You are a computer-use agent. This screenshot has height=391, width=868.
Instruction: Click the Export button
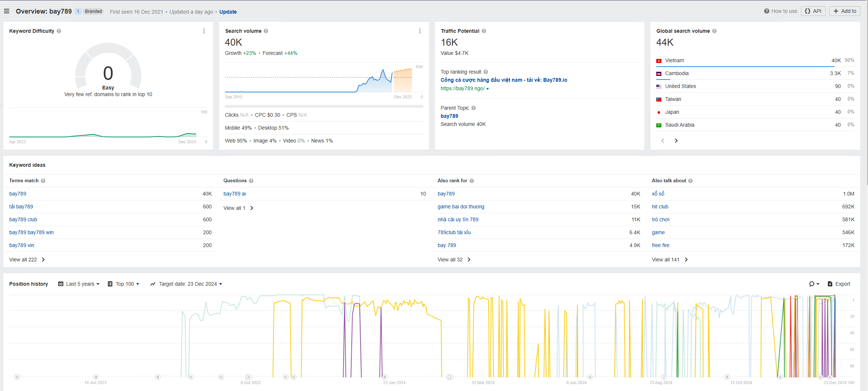click(x=839, y=284)
